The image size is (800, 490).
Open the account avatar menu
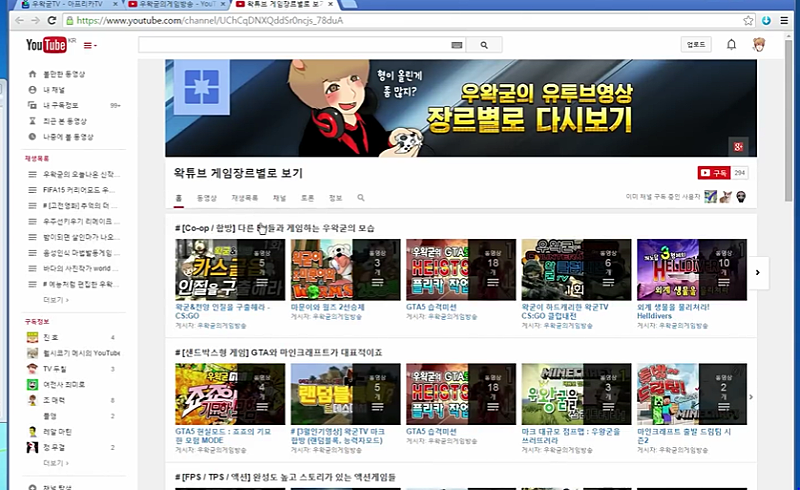tap(759, 44)
